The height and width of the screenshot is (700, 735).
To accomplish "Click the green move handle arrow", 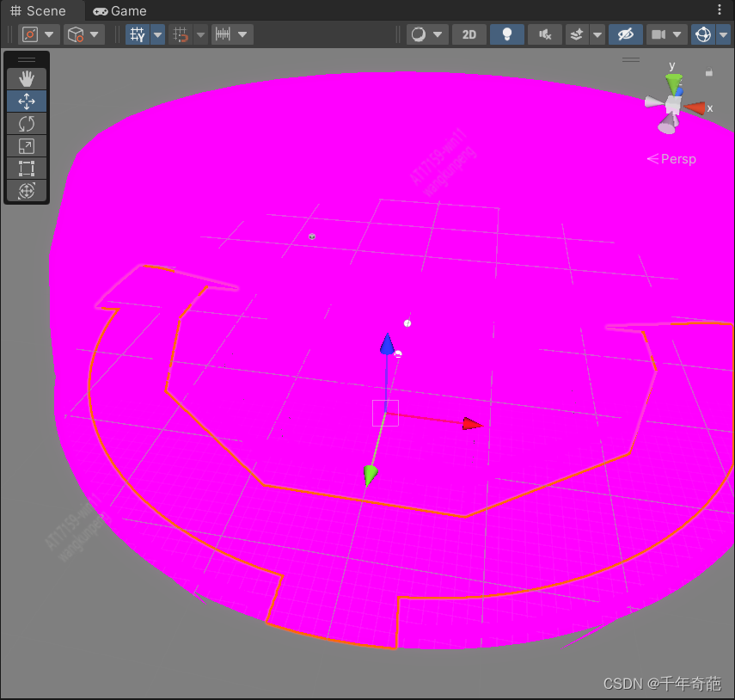I will point(370,476).
